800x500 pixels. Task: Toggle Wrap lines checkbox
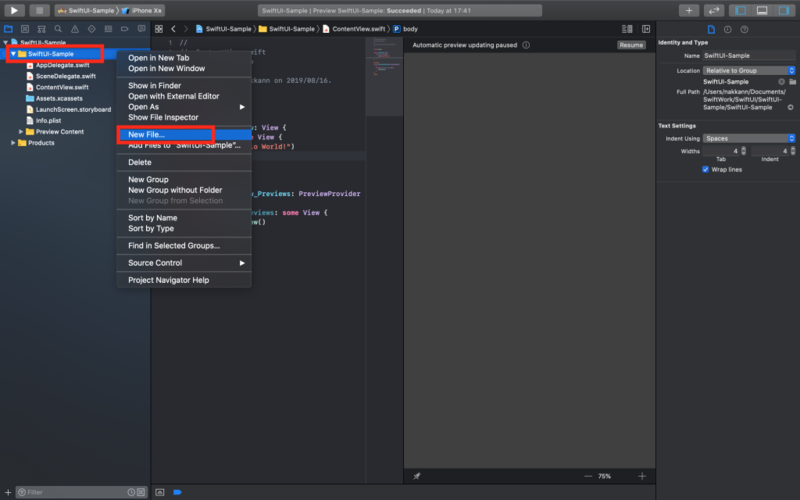pyautogui.click(x=706, y=169)
